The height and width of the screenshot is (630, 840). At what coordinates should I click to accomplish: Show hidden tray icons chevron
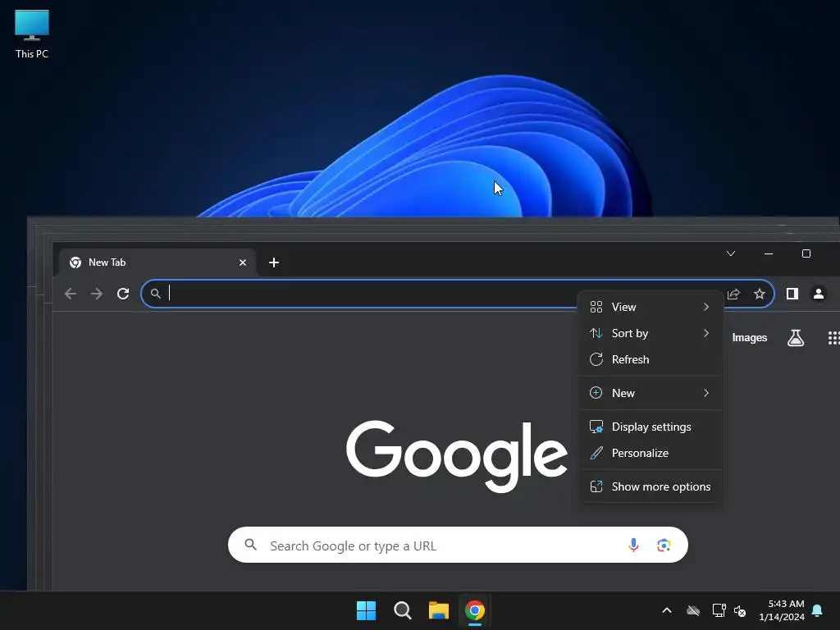667,610
